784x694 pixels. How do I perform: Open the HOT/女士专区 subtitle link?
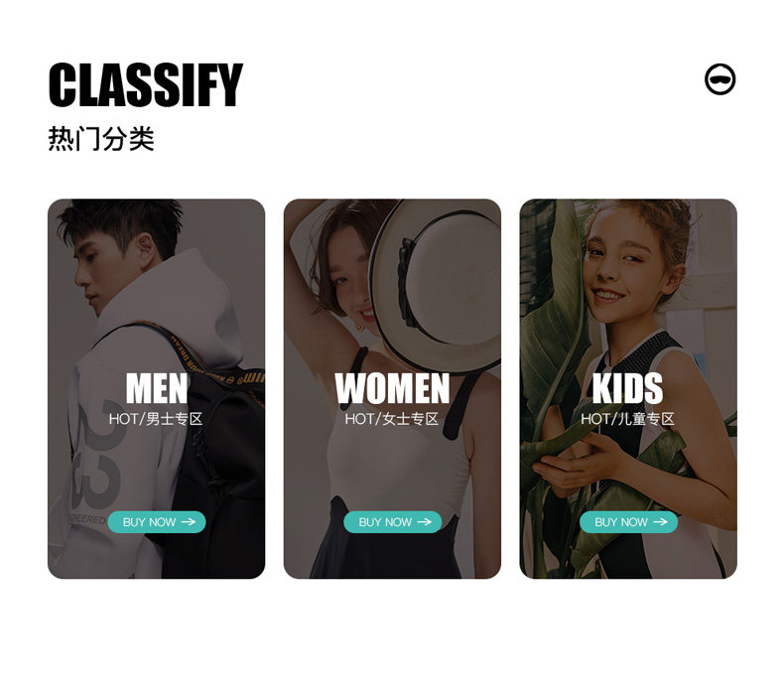[x=392, y=419]
